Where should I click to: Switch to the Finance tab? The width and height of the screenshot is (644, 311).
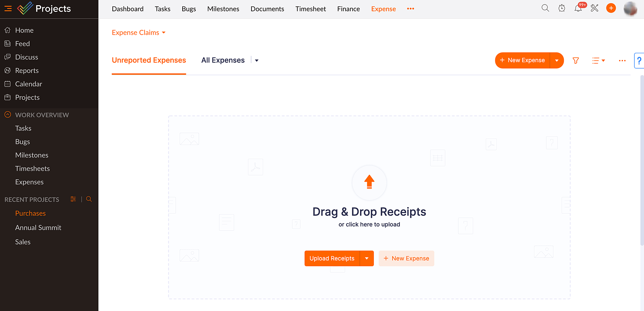[348, 9]
